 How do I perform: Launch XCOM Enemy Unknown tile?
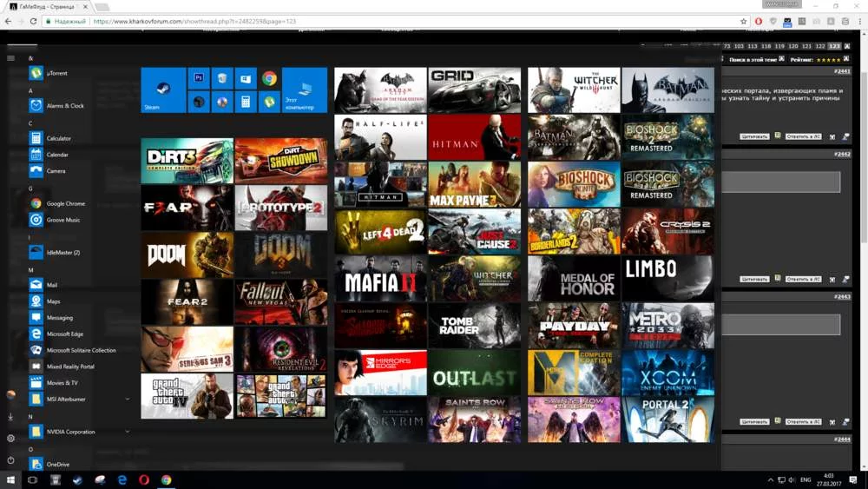point(668,373)
